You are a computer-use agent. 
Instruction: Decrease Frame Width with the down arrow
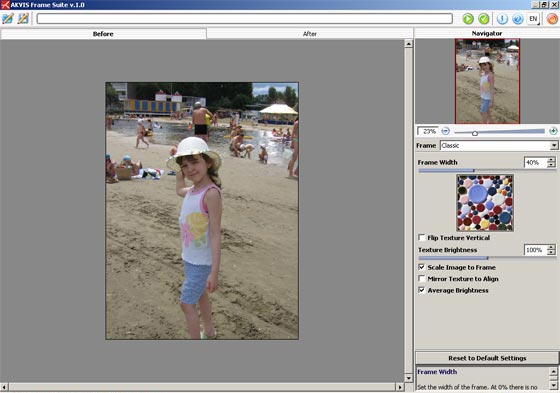tap(551, 165)
